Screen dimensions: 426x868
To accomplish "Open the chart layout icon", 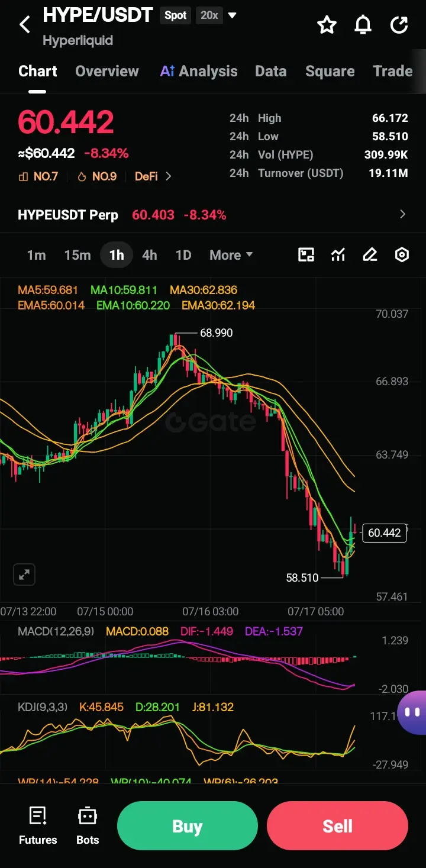I will pyautogui.click(x=306, y=255).
